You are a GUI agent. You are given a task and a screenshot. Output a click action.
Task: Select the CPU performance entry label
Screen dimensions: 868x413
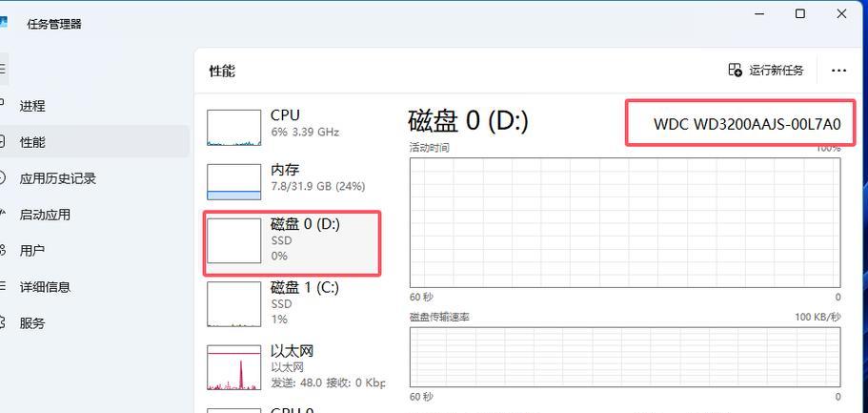click(285, 115)
